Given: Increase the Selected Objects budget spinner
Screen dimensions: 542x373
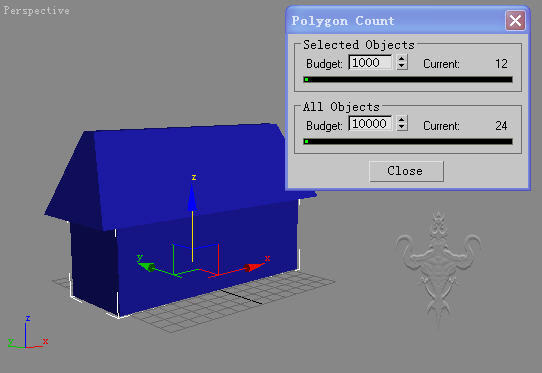Looking at the screenshot, I should (402, 59).
